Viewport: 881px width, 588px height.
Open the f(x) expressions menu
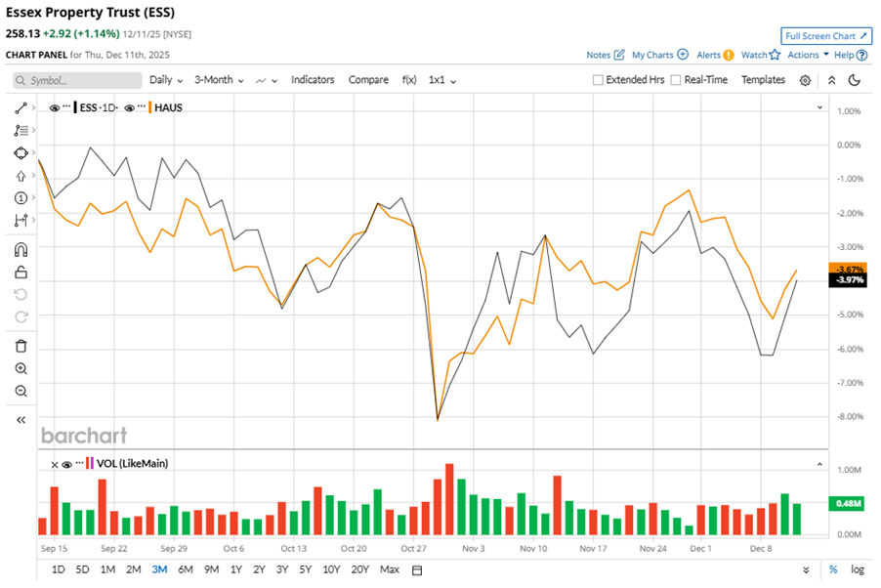click(409, 80)
